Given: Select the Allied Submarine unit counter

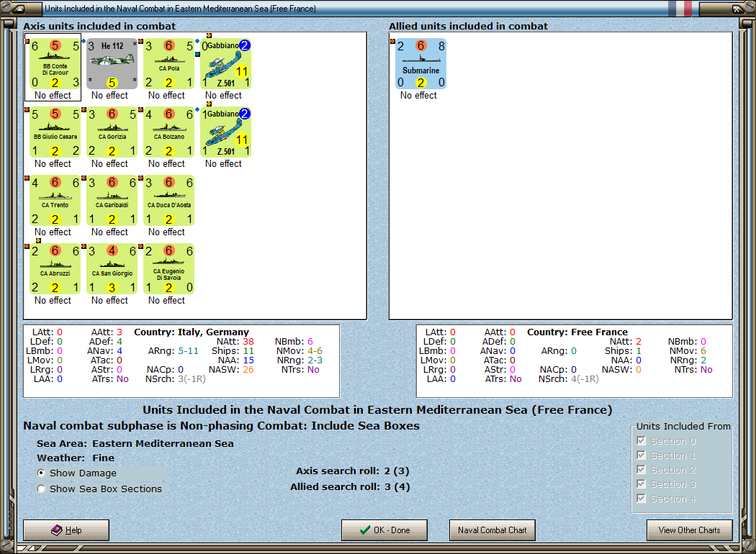Looking at the screenshot, I should pyautogui.click(x=420, y=63).
